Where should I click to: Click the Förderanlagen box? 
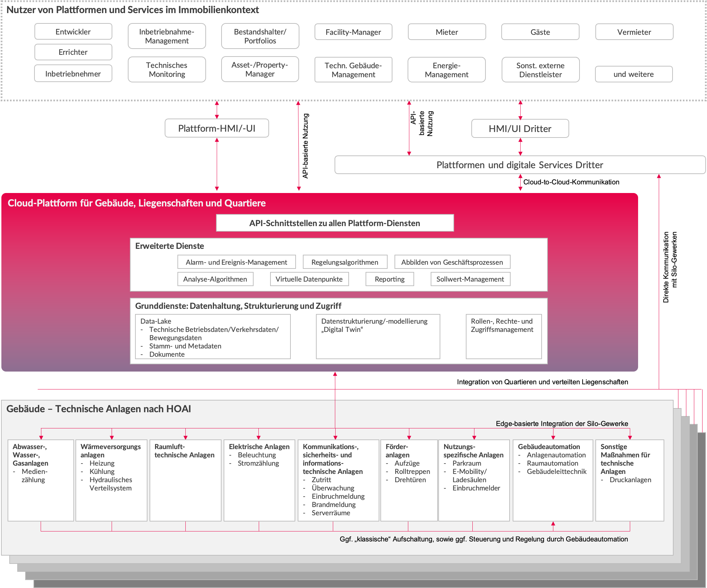coord(409,480)
